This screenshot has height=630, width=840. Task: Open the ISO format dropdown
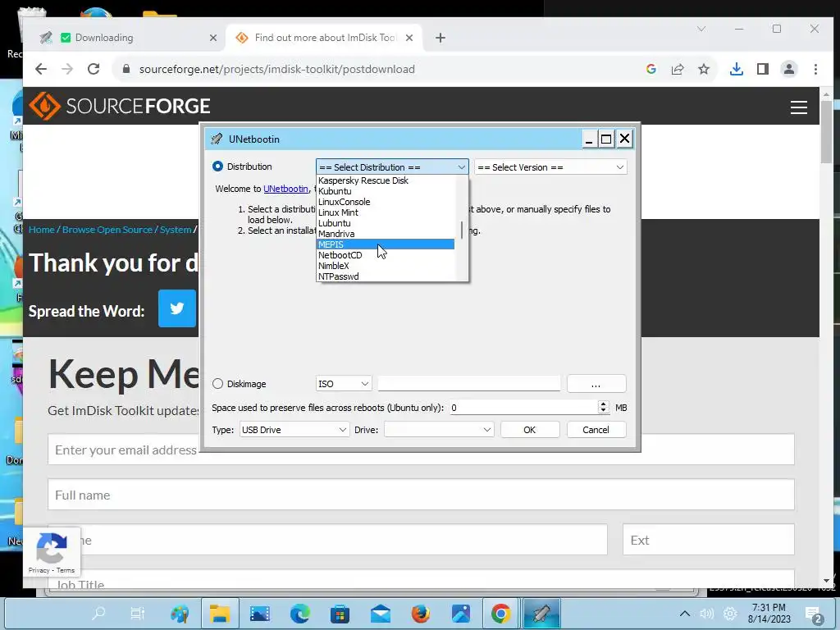coord(344,384)
